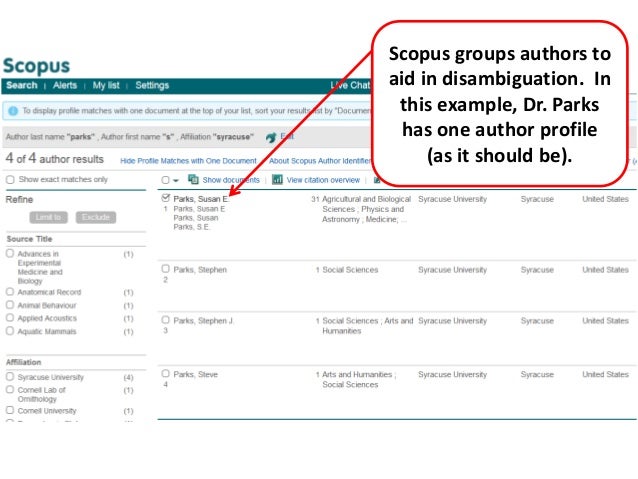Click 'Arts and Humanities ; Social Sciences' subject text
Viewport: 638px width, 479px height.
(359, 379)
